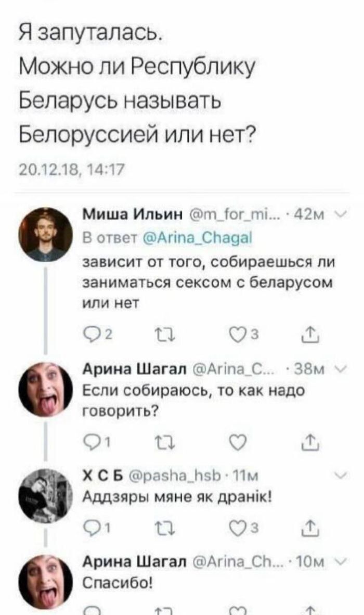Viewport: 364px width, 615px height.
Task: Open Миша Ильин's profile name
Action: (x=133, y=214)
